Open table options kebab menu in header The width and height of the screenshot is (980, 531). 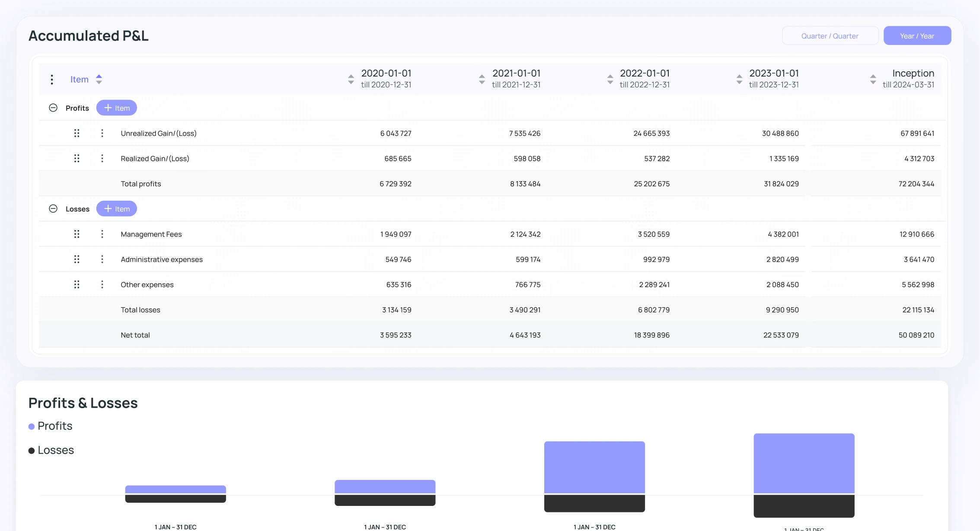(52, 80)
